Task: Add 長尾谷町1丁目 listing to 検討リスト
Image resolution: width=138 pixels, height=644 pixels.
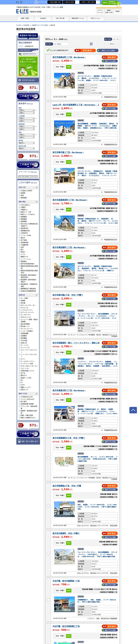Action: coord(110,61)
